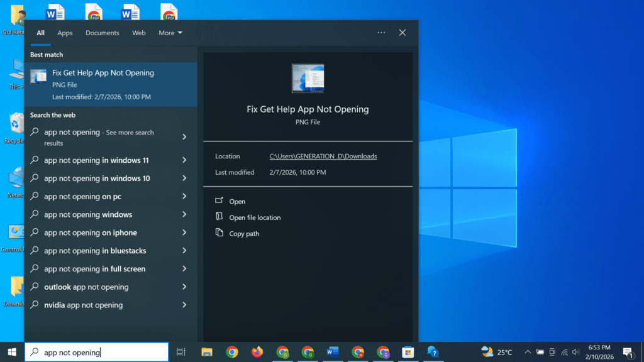Show hidden icons via tray chevron
The width and height of the screenshot is (644, 362).
[528, 352]
